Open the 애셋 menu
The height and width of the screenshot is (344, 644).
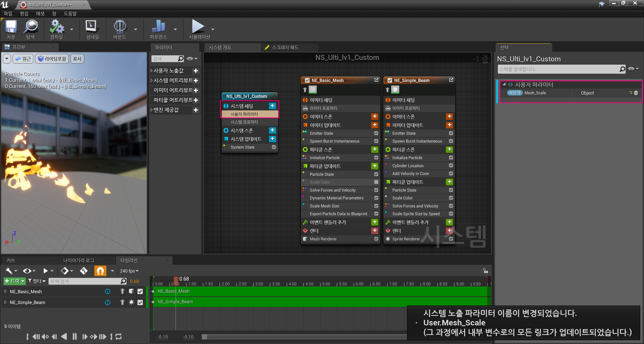40,14
